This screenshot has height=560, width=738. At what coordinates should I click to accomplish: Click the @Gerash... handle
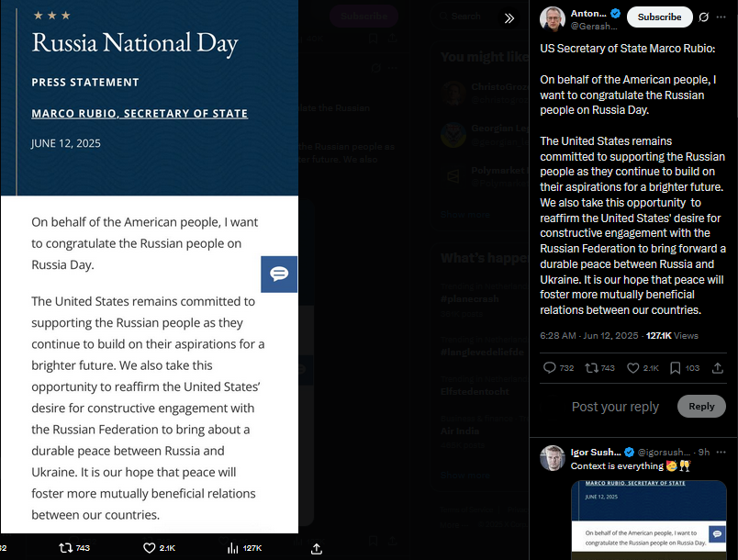[594, 27]
